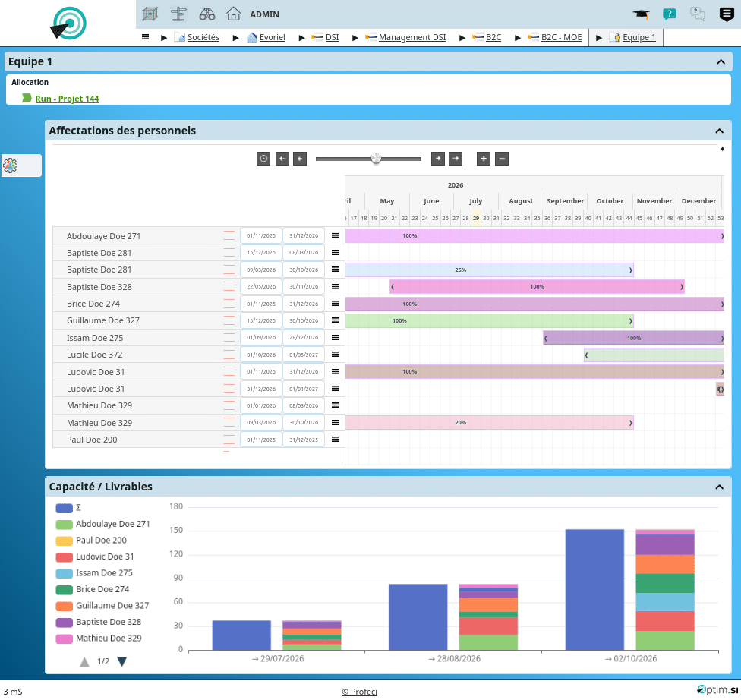
Task: Click the clock icon in timeline toolbar
Action: pyautogui.click(x=263, y=159)
